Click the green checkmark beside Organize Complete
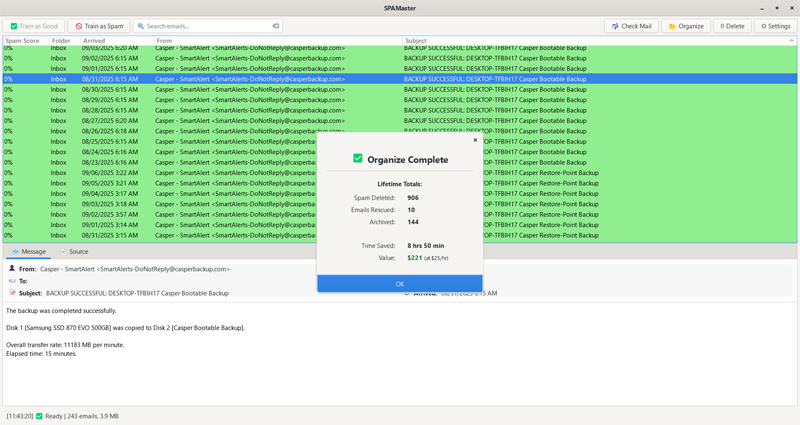Viewport: 800px width, 425px height. [358, 159]
